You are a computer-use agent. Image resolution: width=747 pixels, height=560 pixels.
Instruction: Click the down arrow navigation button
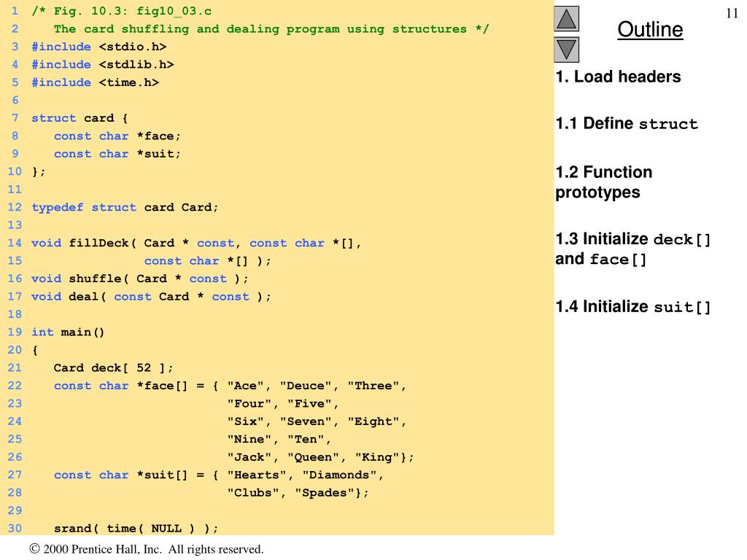point(566,50)
